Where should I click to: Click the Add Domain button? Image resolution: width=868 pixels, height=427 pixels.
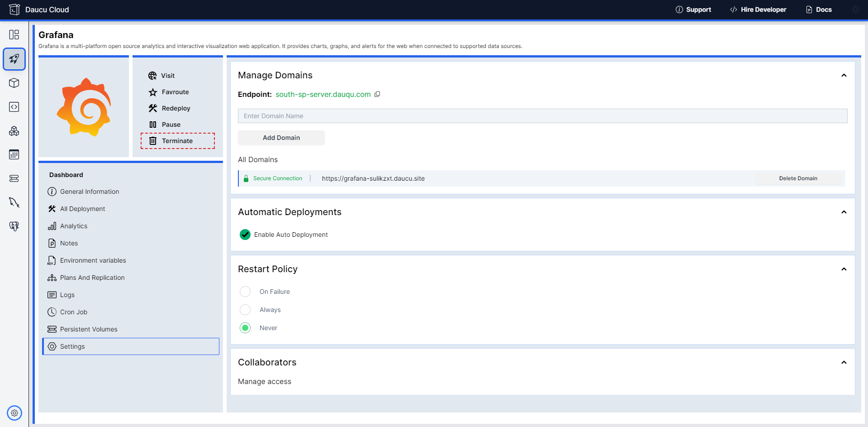pyautogui.click(x=281, y=138)
